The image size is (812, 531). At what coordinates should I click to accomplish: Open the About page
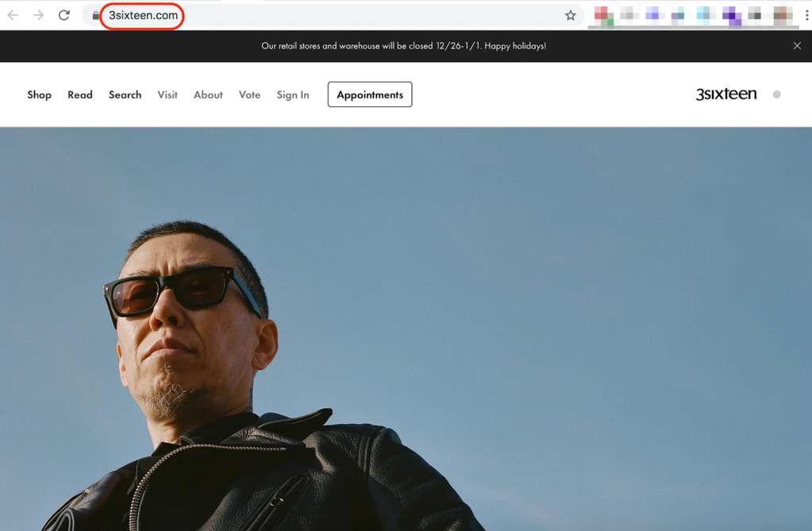click(x=208, y=94)
